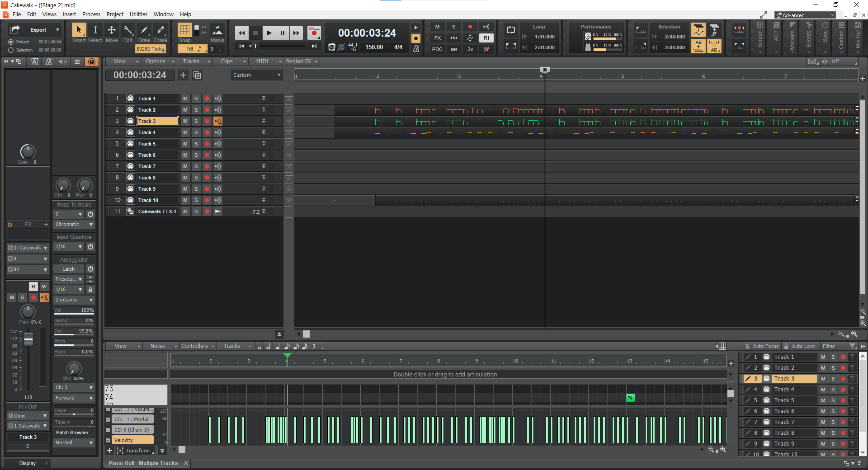Enable Input Quantize power toggle
Image resolution: width=868 pixels, height=470 pixels.
coord(90,247)
